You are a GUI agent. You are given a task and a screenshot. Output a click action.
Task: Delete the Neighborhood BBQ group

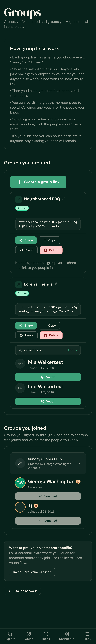coord(51,250)
